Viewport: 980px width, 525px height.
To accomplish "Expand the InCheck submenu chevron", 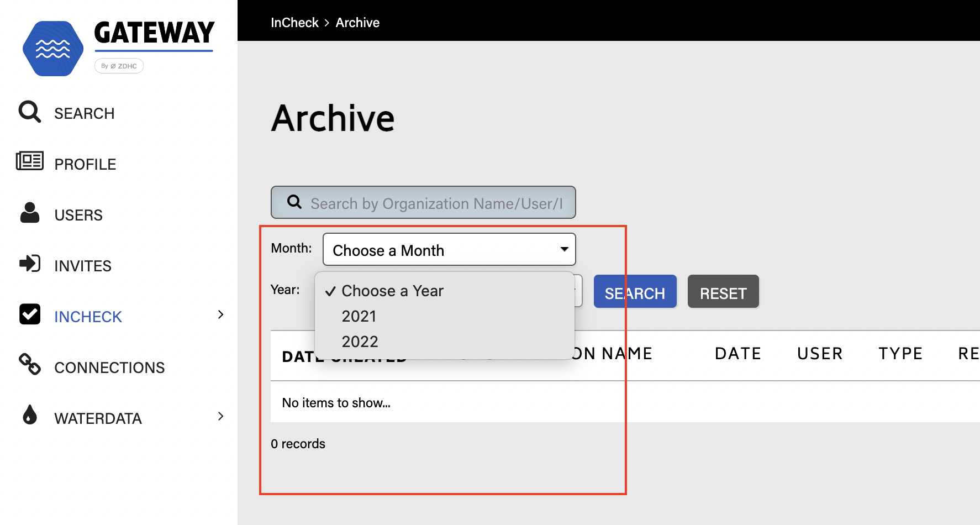I will tap(220, 314).
